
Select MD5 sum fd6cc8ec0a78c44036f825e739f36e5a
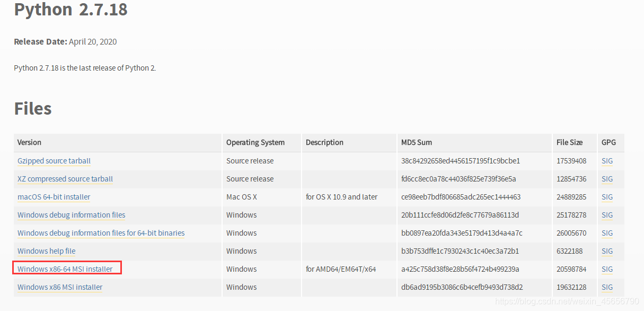458,179
